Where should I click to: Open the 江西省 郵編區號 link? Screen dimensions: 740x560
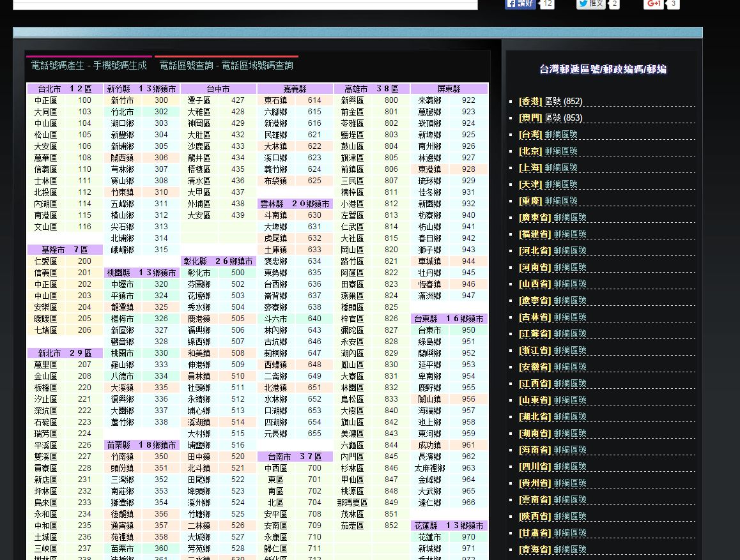click(x=553, y=384)
